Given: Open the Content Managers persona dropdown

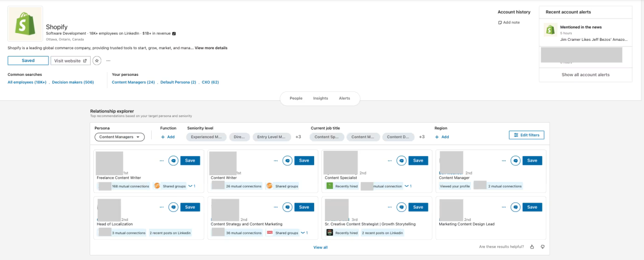Looking at the screenshot, I should click(x=120, y=137).
